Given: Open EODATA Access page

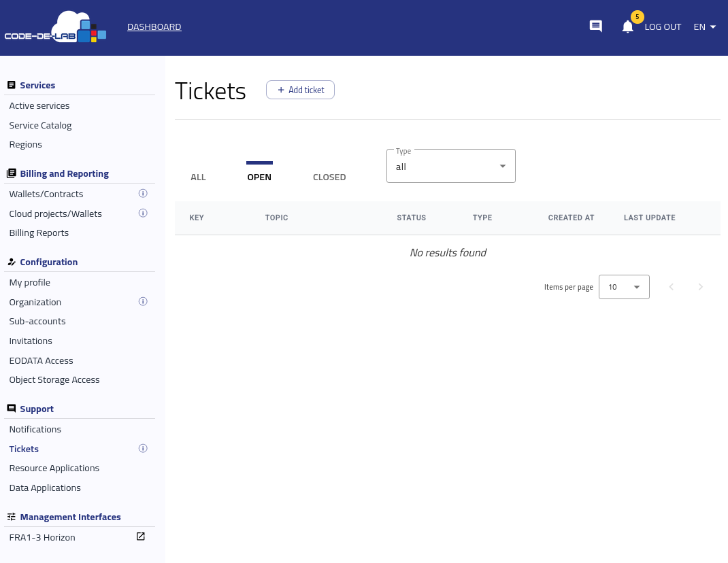Looking at the screenshot, I should tap(42, 360).
